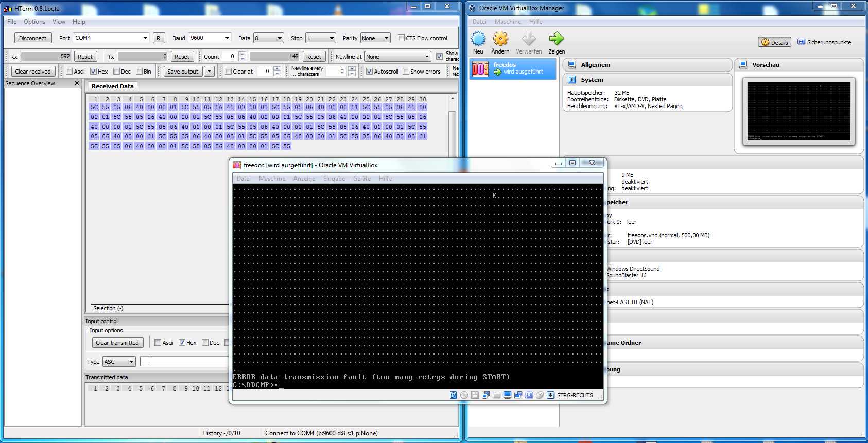Enable Ascii display for received data
The image size is (868, 443).
pos(69,72)
